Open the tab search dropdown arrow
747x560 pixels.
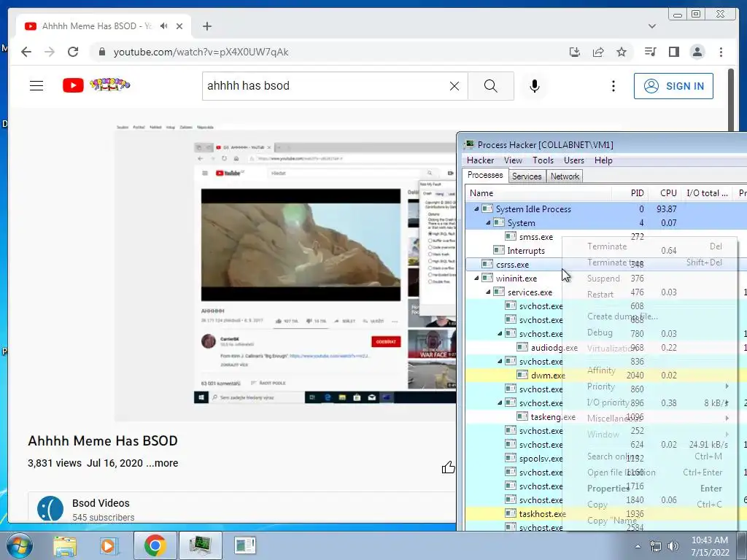coord(652,26)
